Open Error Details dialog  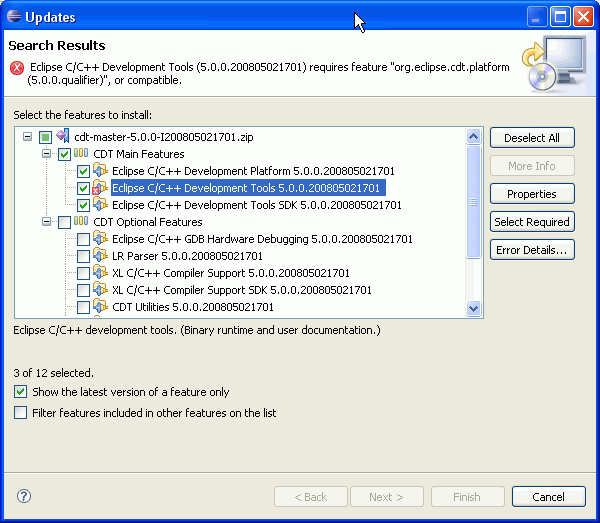coord(532,250)
